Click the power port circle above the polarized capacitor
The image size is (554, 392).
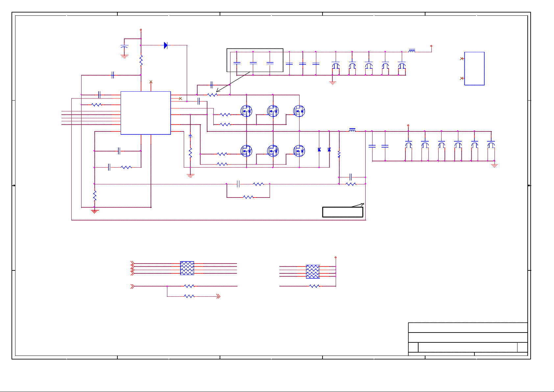141,30
